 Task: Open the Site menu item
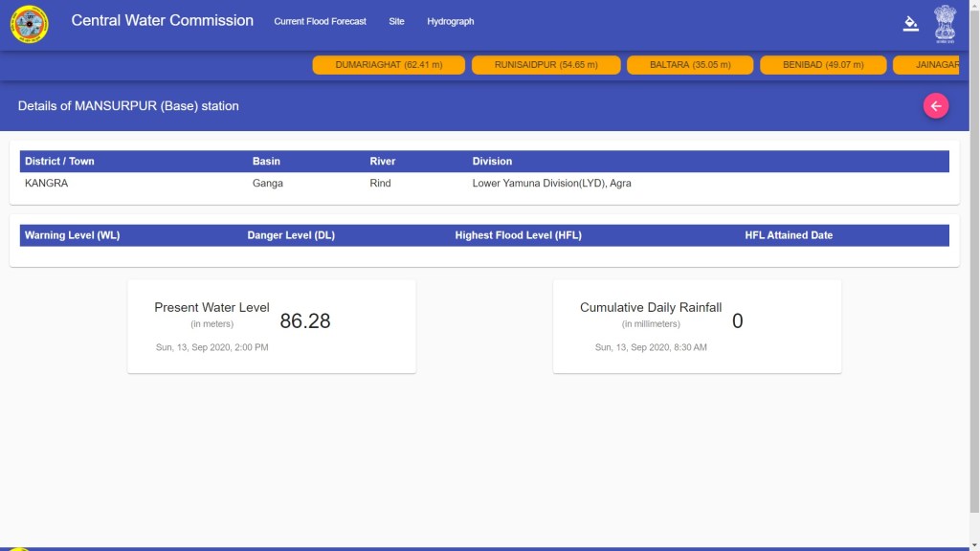pos(396,21)
